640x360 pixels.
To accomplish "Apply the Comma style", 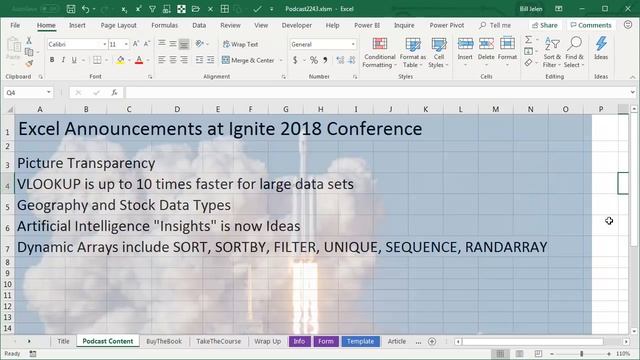I will [325, 60].
